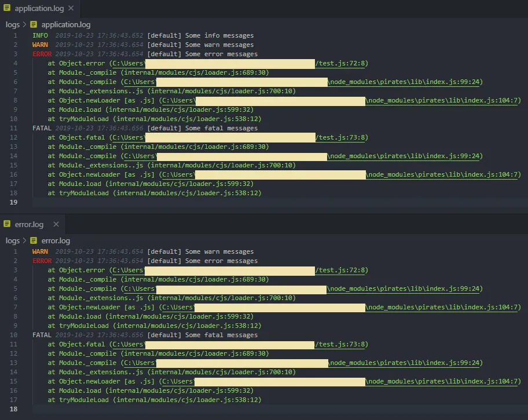
Task: Click FATAL text on line 11 of application.log
Action: pos(42,128)
